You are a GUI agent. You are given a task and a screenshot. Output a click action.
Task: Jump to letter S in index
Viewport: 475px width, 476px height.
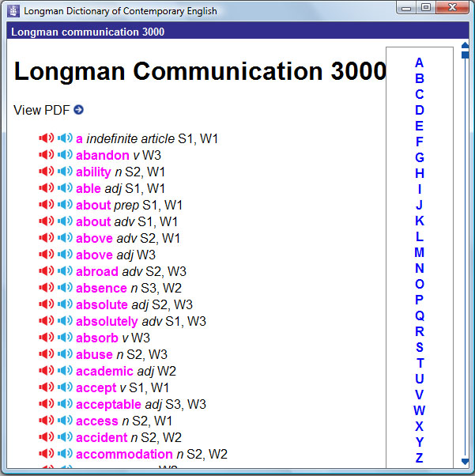[x=419, y=347]
